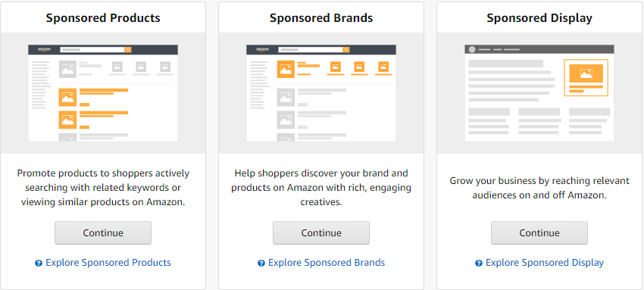Continue with Sponsored Products campaign
This screenshot has width=644, height=290.
tap(103, 233)
